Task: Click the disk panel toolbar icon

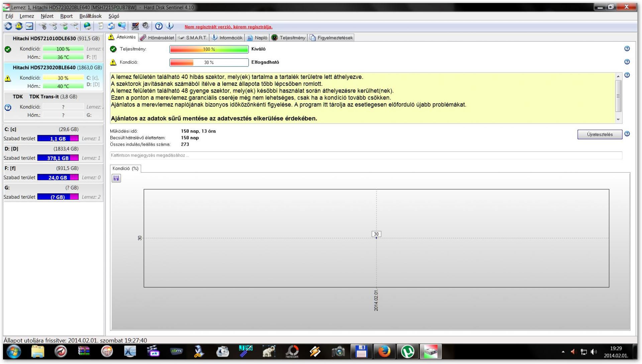Action: pos(29,26)
